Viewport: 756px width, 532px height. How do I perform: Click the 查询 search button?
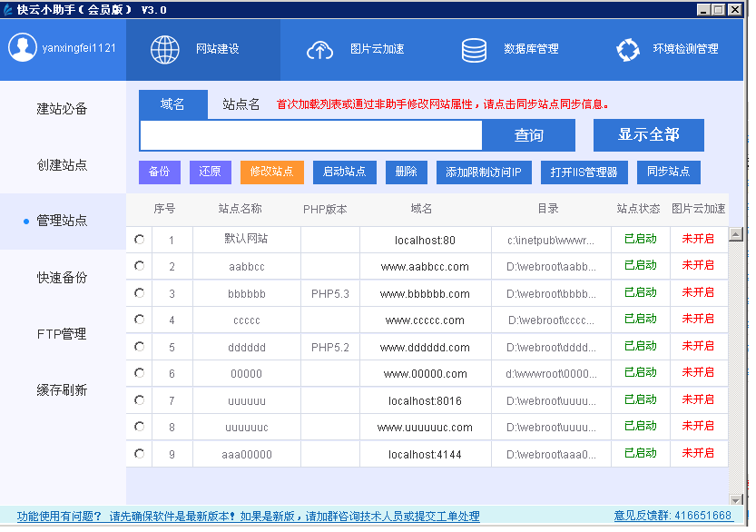point(529,135)
